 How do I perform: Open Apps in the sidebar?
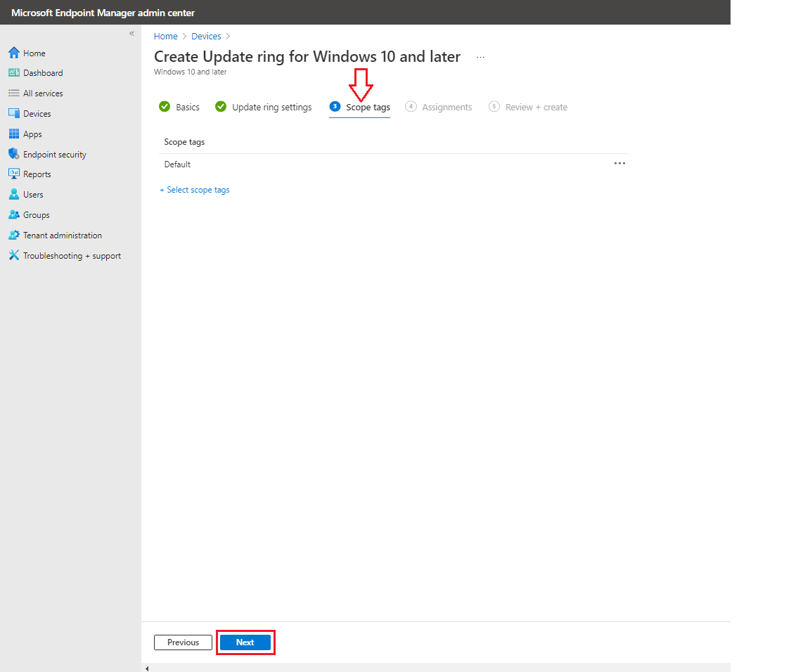coord(32,134)
